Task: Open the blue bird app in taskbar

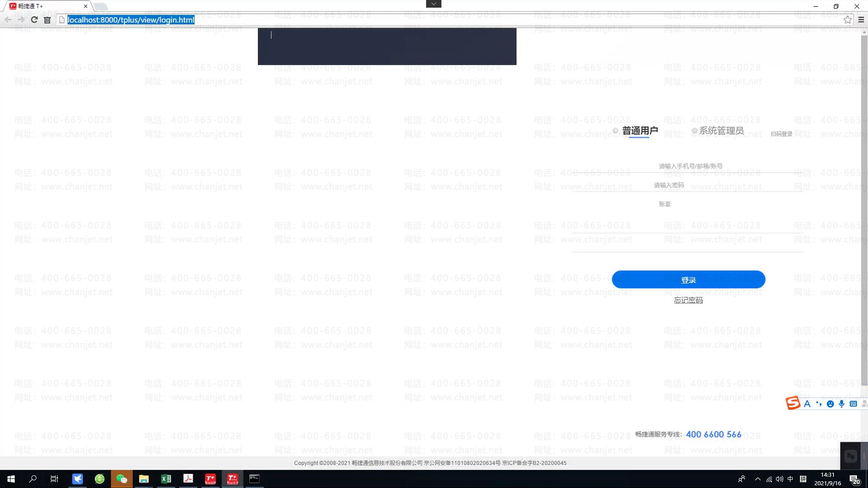Action: (x=77, y=479)
